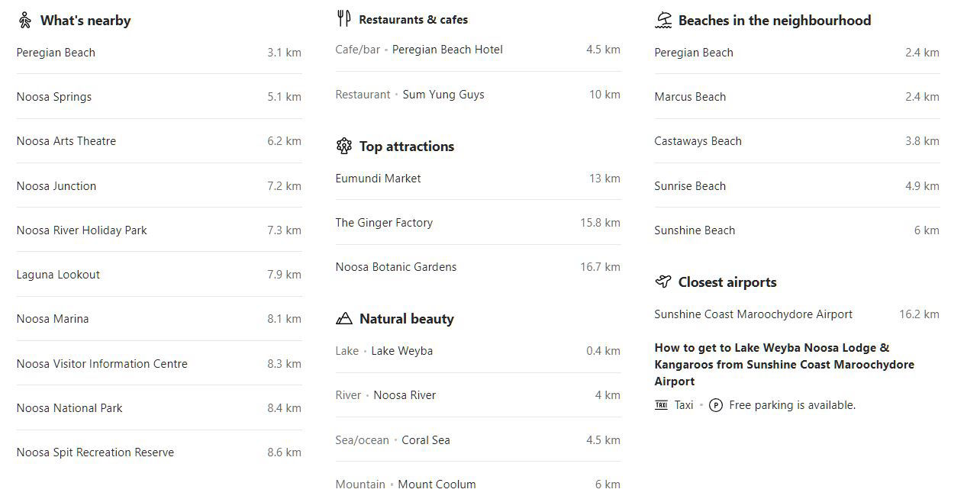
Task: Click Noosa Botanic Gardens attraction
Action: 395,267
